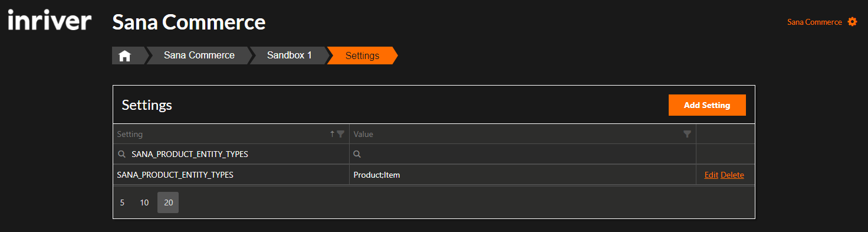The image size is (868, 232).
Task: Click the home icon in the breadcrumb
Action: pyautogui.click(x=124, y=56)
